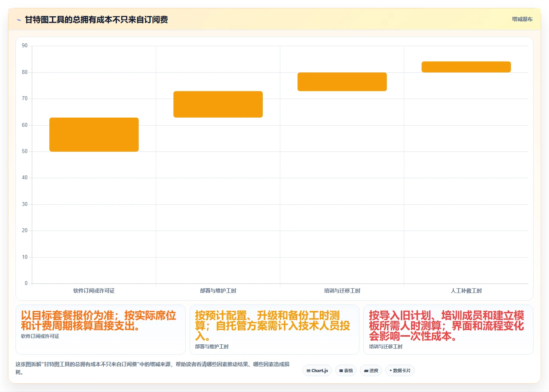Select the orange bar for 培训与迁移工时
549x392 pixels.
point(342,82)
